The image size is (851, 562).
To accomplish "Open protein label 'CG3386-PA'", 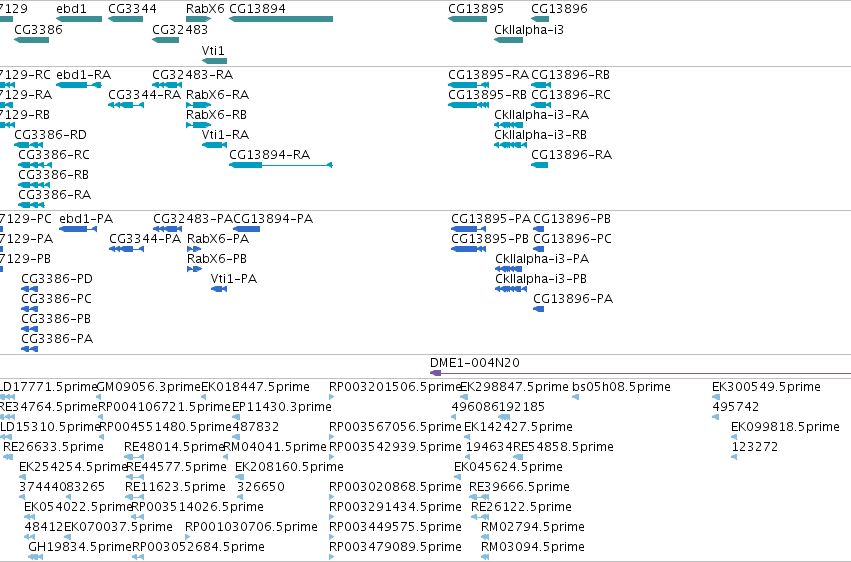I will tap(57, 339).
